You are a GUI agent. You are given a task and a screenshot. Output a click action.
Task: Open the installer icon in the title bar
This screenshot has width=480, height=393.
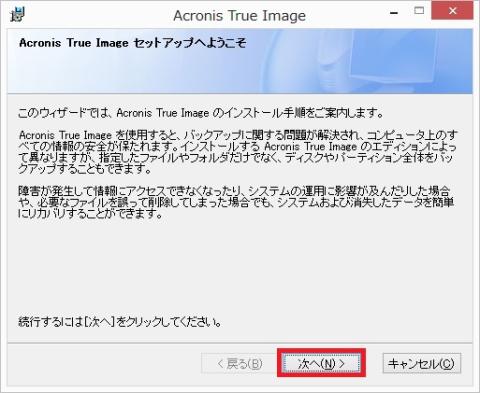tap(18, 15)
